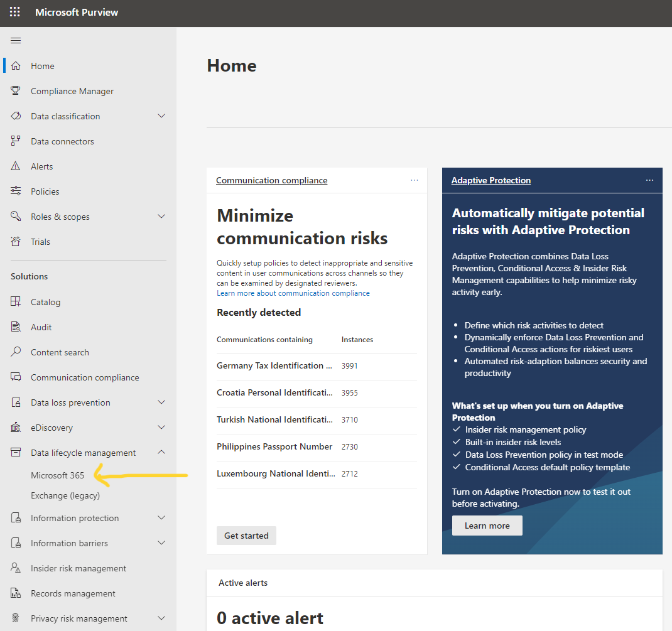The image size is (672, 631).
Task: Click the Information protection lock icon
Action: (x=16, y=517)
